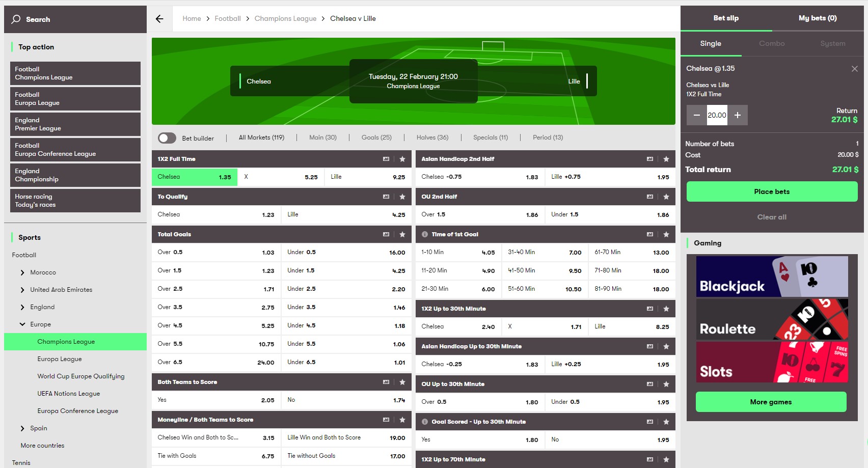The image size is (868, 468).
Task: Show Goals (25) markets
Action: click(x=376, y=137)
